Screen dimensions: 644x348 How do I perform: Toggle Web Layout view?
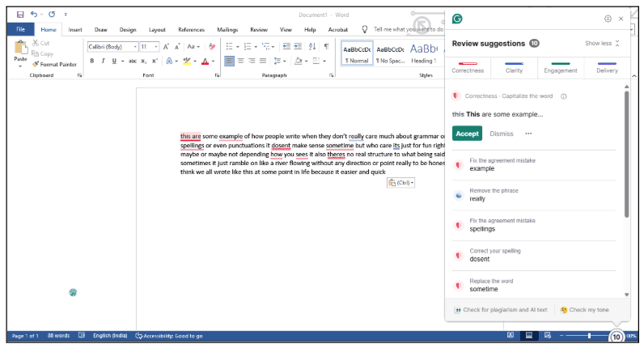[548, 335]
